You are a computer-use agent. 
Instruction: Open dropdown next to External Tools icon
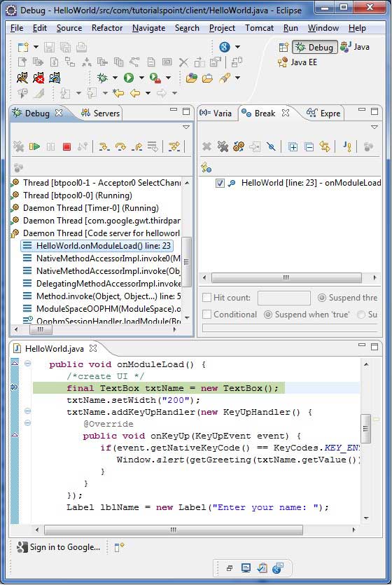tap(169, 78)
